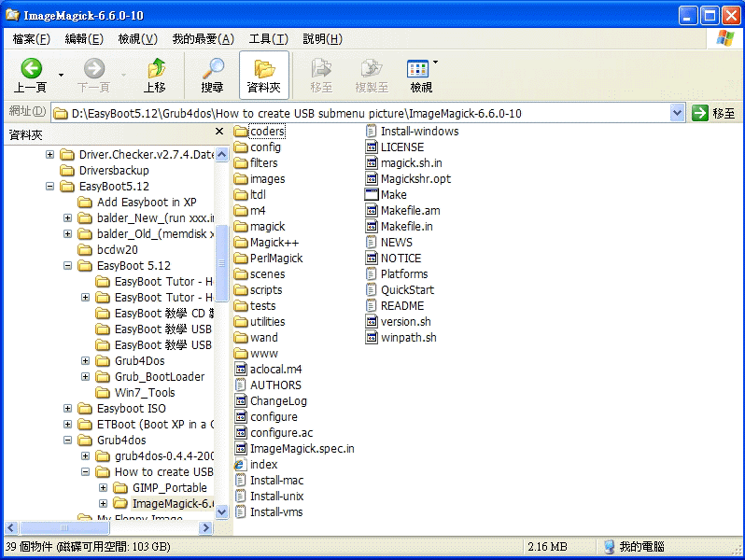Select the filters folder icon
This screenshot has width=745, height=560.
pos(242,163)
